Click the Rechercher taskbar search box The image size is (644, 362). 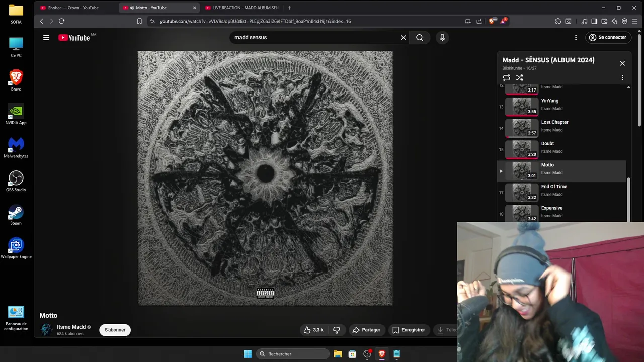pyautogui.click(x=293, y=354)
